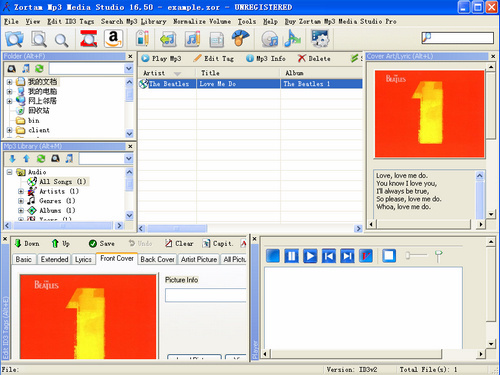The height and width of the screenshot is (375, 500).
Task: Click the Folder panel binoculars icon
Action: (12, 69)
